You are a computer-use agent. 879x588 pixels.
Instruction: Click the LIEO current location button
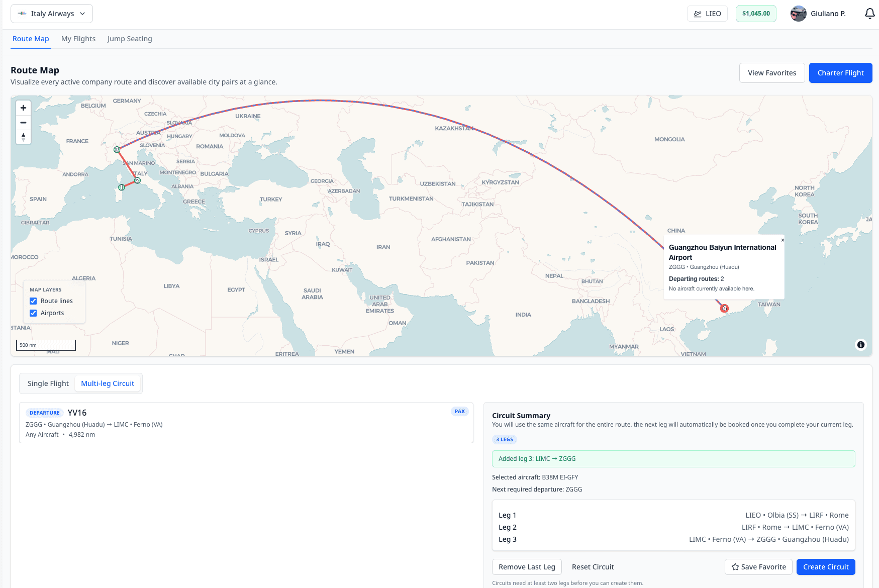pyautogui.click(x=707, y=14)
